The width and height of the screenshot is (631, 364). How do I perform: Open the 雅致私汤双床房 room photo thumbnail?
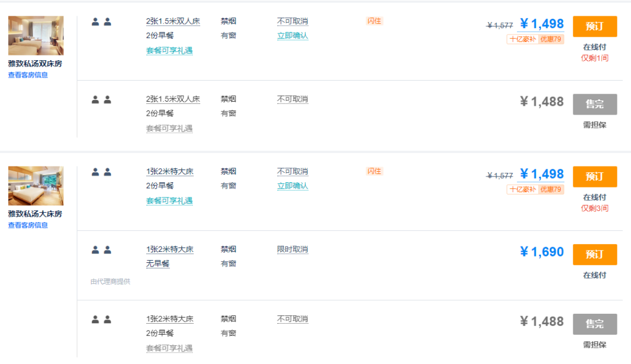pos(36,36)
